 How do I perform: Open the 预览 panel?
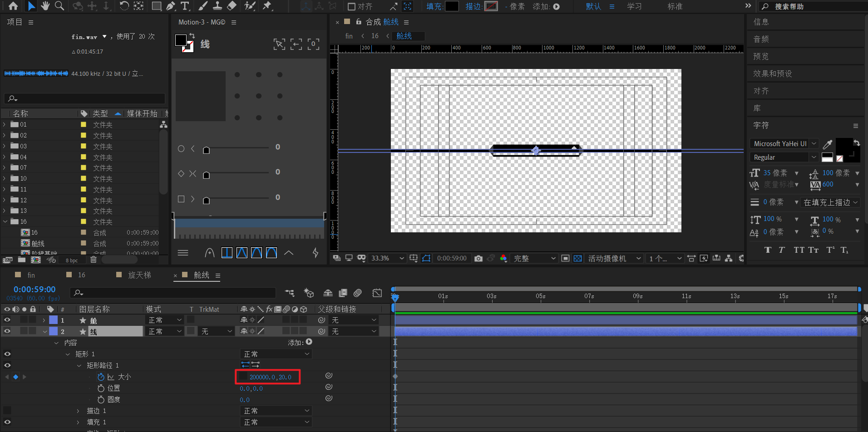click(761, 56)
